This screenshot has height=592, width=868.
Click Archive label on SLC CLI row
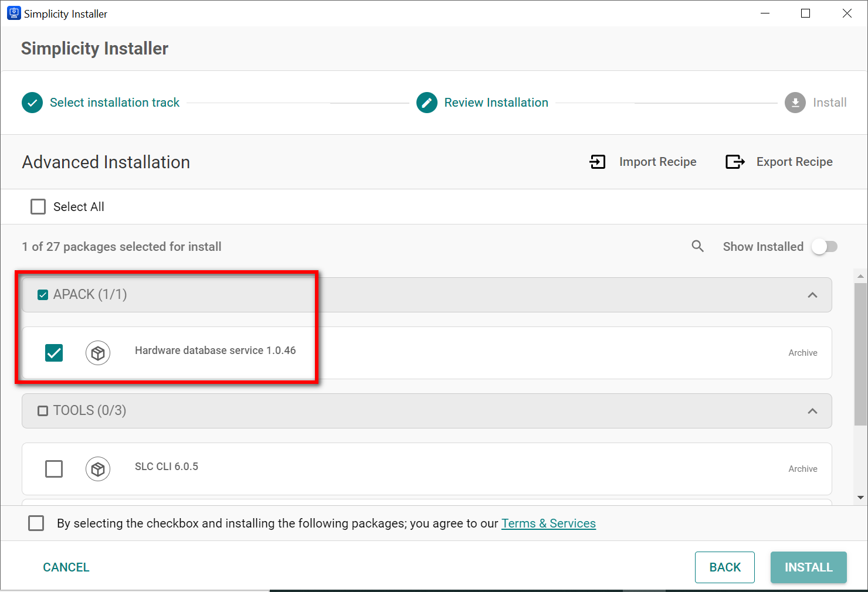803,469
